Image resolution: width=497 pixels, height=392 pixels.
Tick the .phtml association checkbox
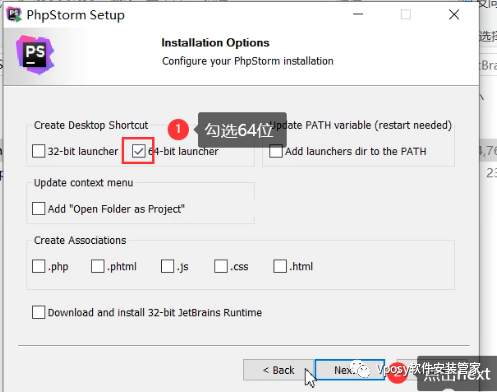point(98,266)
